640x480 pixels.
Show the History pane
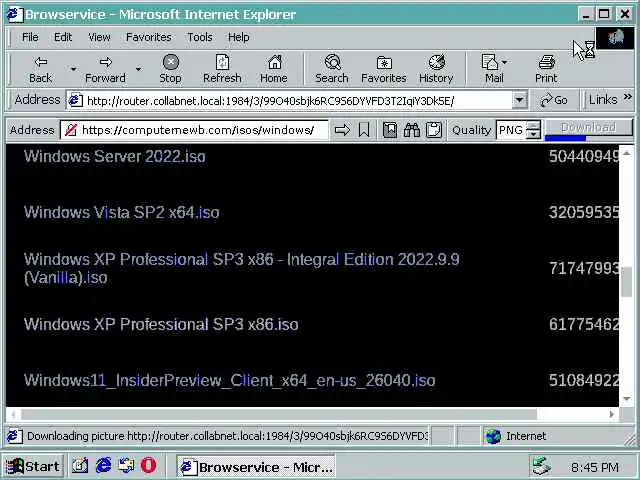click(436, 69)
